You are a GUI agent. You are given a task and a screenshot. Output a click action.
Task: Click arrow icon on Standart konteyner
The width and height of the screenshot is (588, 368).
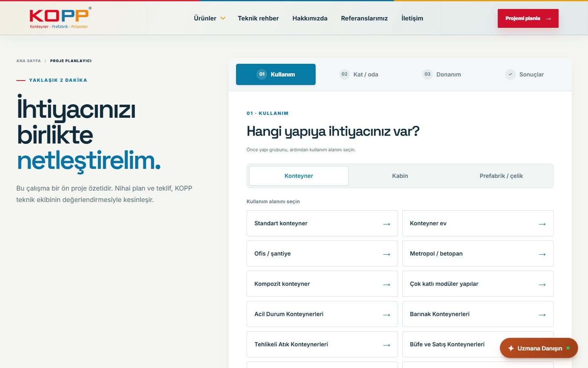(387, 224)
